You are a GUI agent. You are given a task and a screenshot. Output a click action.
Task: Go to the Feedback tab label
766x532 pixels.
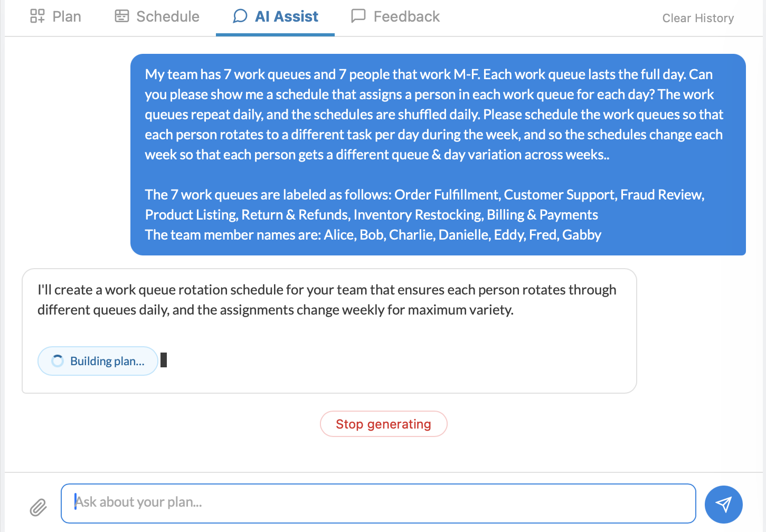(x=406, y=17)
